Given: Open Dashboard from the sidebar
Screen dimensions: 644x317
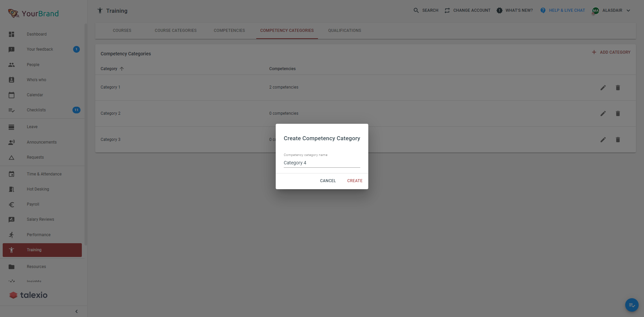Looking at the screenshot, I should (x=37, y=34).
